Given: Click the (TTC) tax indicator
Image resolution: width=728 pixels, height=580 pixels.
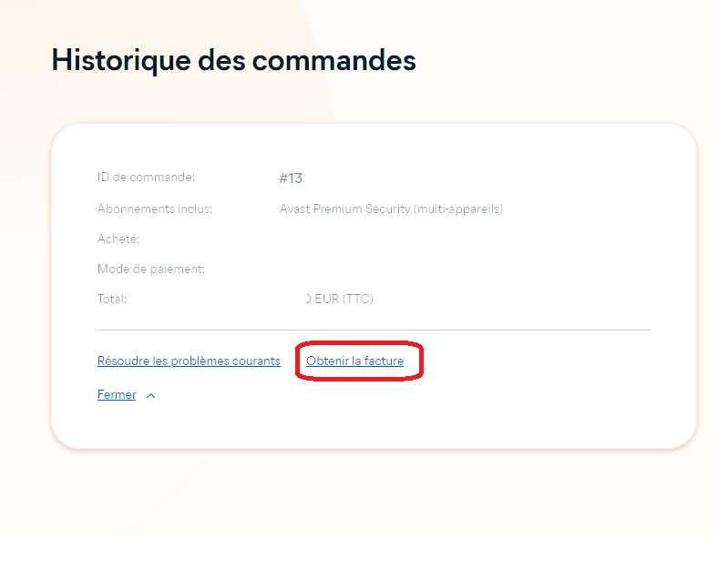Looking at the screenshot, I should point(357,299).
